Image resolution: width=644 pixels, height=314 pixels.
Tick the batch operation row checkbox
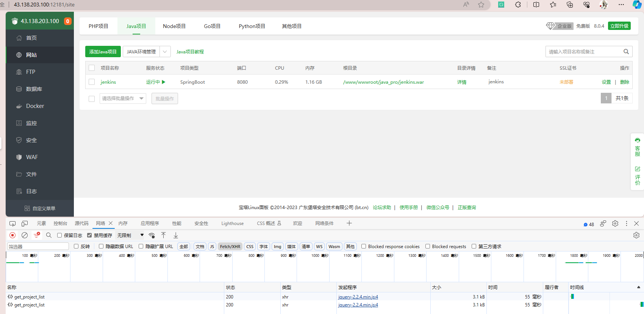(92, 98)
